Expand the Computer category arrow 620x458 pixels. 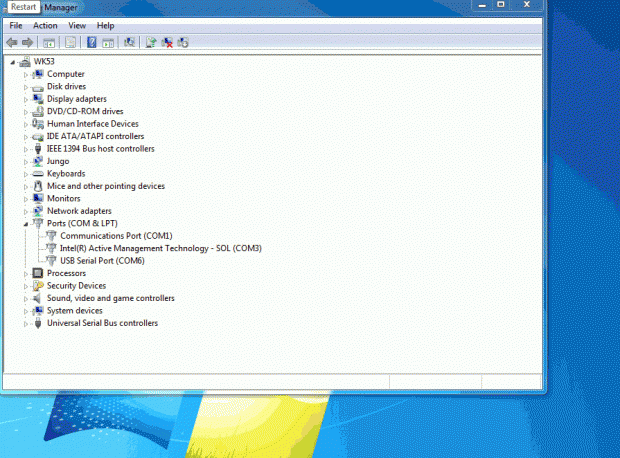[x=26, y=75]
